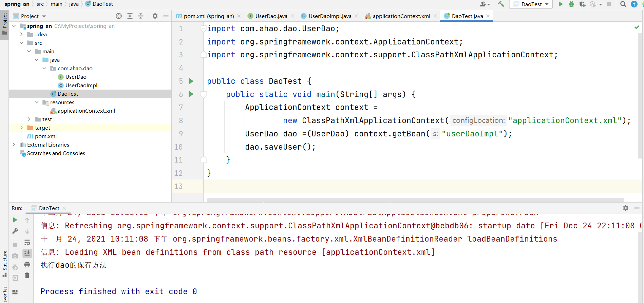The width and height of the screenshot is (644, 303).
Task: Expand the .idea folder
Action: pos(21,34)
